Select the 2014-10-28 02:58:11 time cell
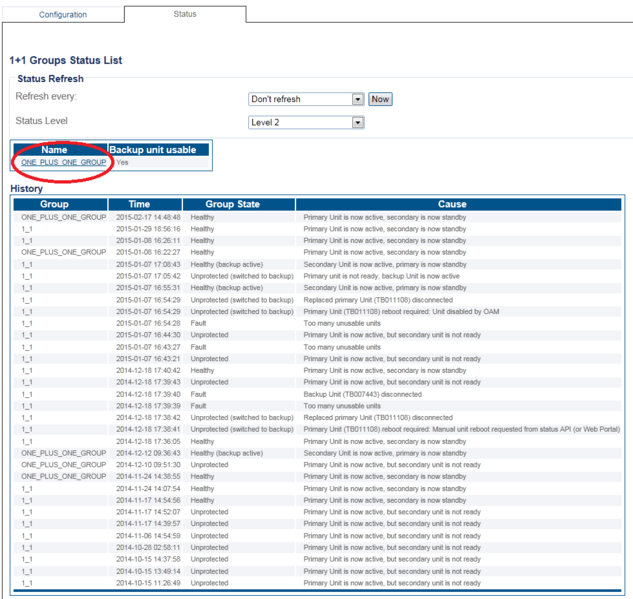633x599 pixels. click(148, 548)
